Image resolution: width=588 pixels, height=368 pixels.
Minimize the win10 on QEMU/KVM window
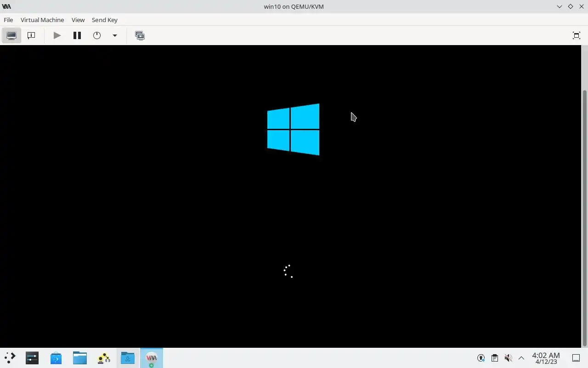pyautogui.click(x=560, y=6)
